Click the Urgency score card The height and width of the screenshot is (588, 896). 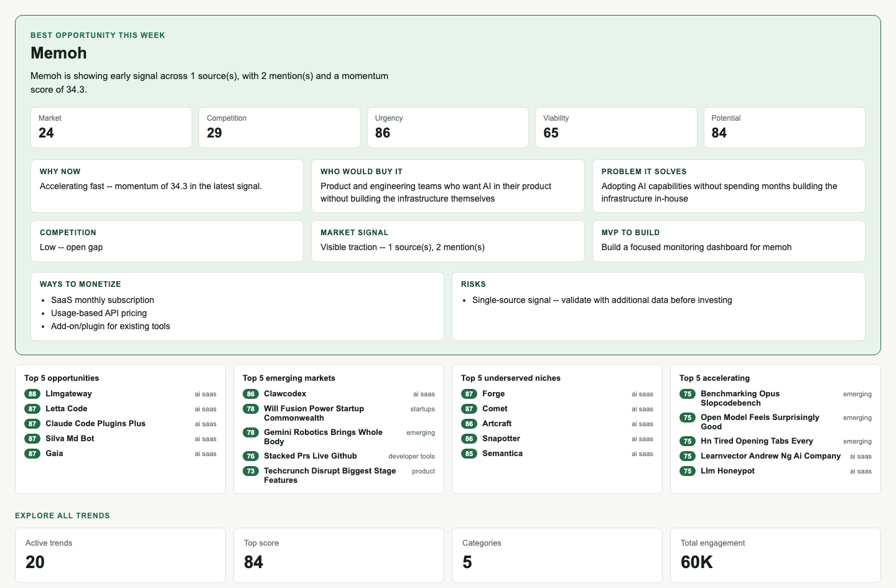[x=448, y=128]
